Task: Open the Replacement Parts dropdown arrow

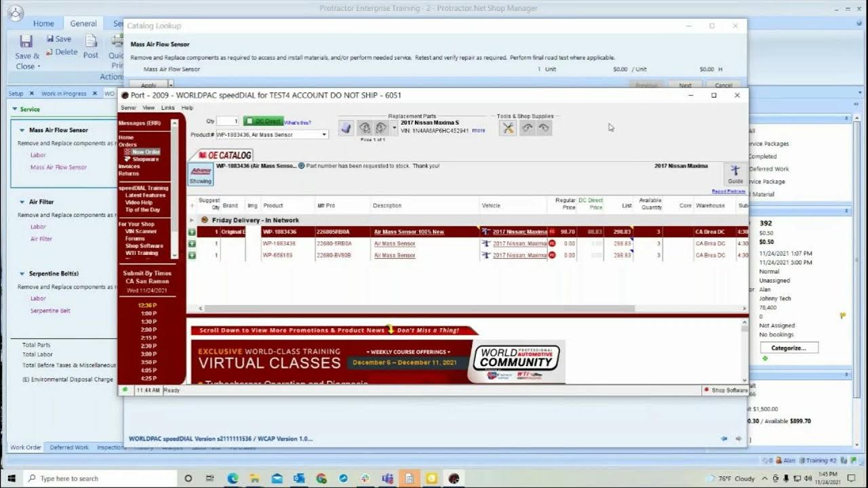Action: tap(395, 127)
